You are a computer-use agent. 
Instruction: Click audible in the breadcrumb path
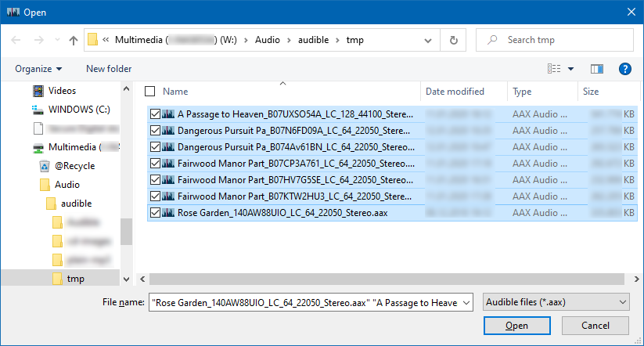click(313, 40)
